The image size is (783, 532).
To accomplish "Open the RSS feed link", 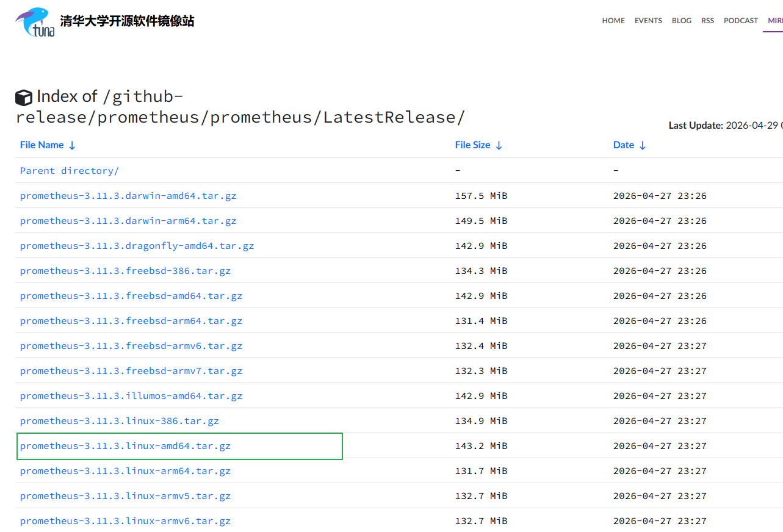I will [x=707, y=20].
